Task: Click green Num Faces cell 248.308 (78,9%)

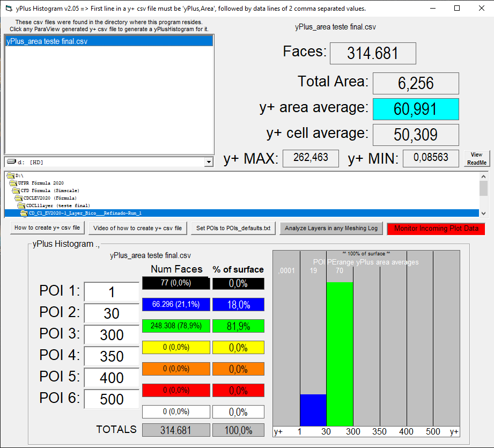Action: point(176,326)
